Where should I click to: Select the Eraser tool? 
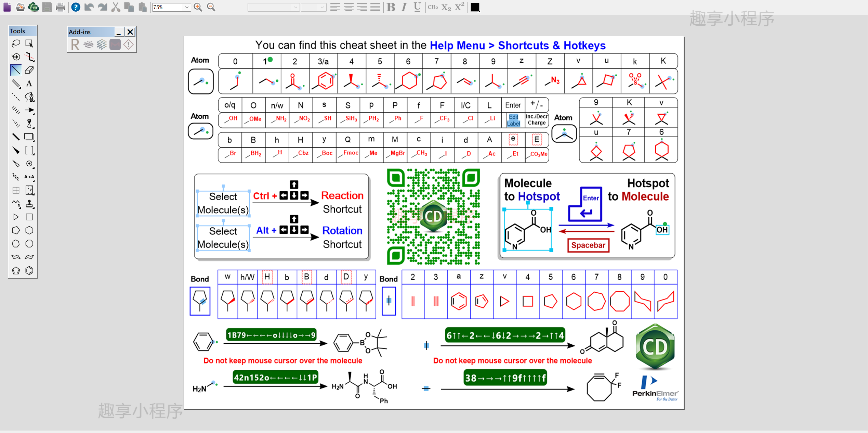coord(29,70)
